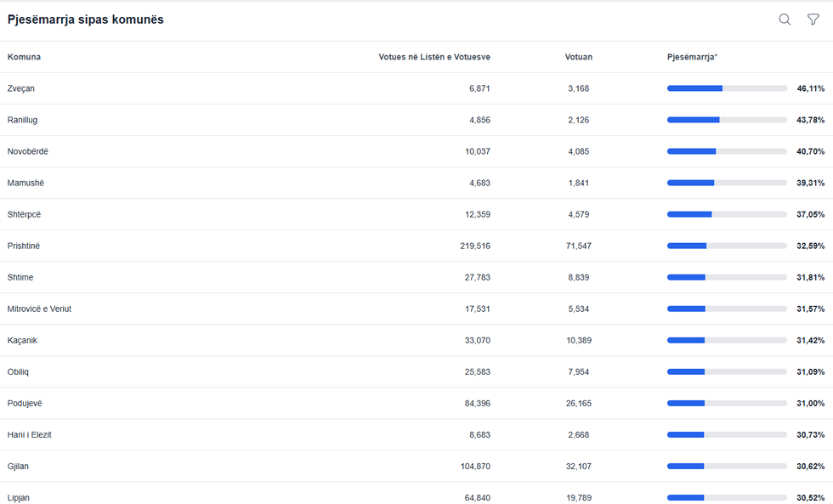
Task: Click the Zveçan turnout progress bar
Action: 727,88
